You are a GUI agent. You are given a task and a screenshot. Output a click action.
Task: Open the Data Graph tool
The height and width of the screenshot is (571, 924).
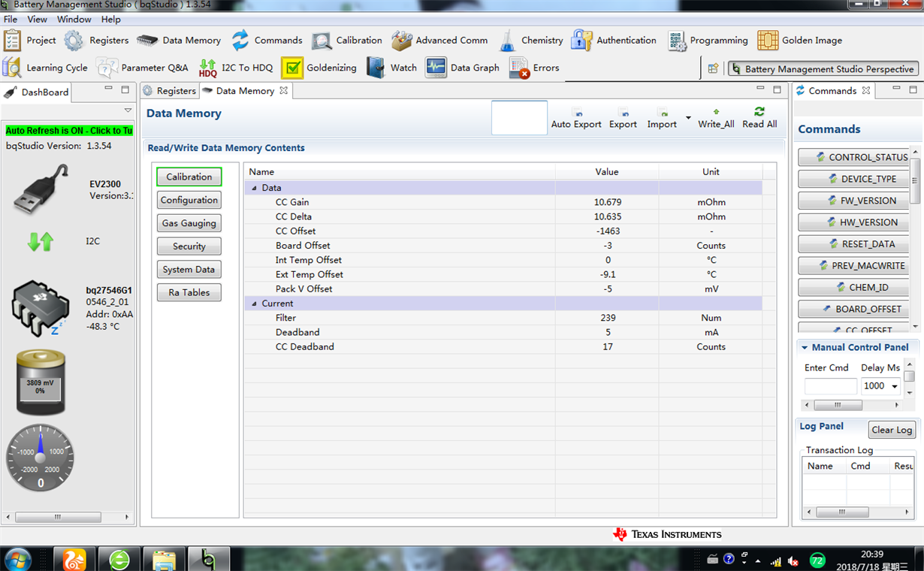click(x=463, y=68)
